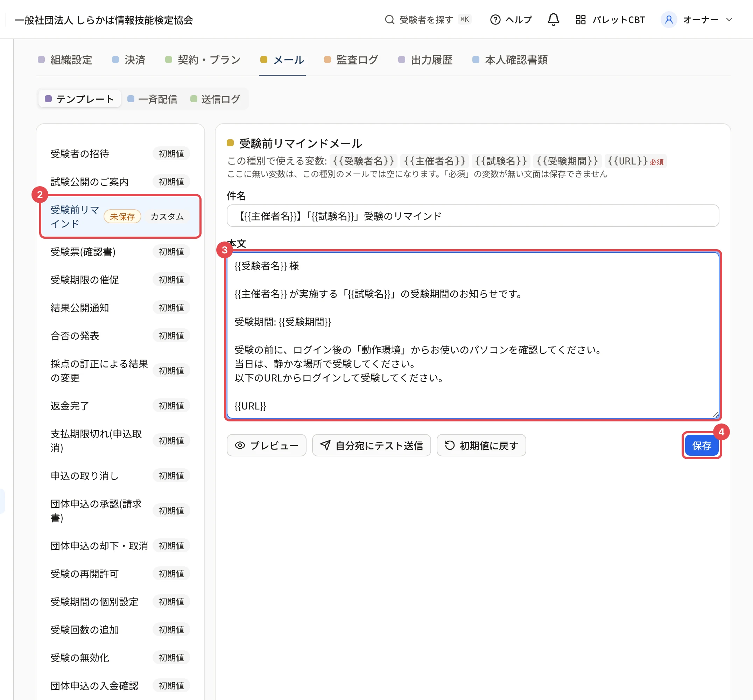Open the 監査ログ tab

(x=351, y=60)
